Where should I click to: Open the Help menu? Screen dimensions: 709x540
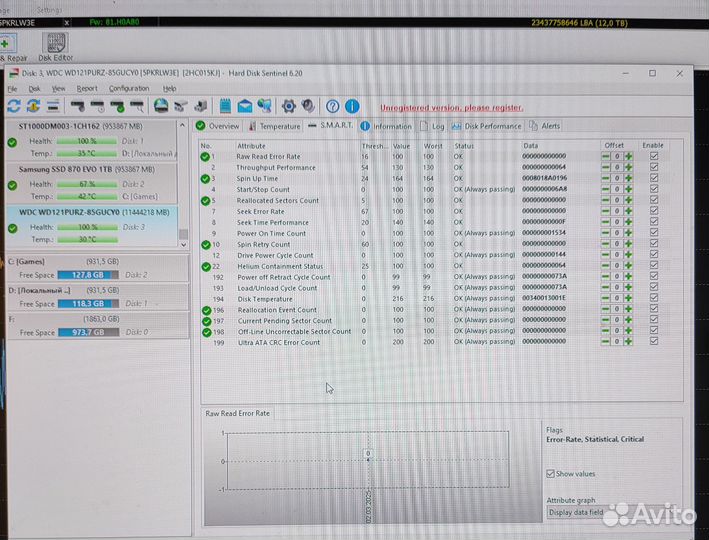point(170,89)
